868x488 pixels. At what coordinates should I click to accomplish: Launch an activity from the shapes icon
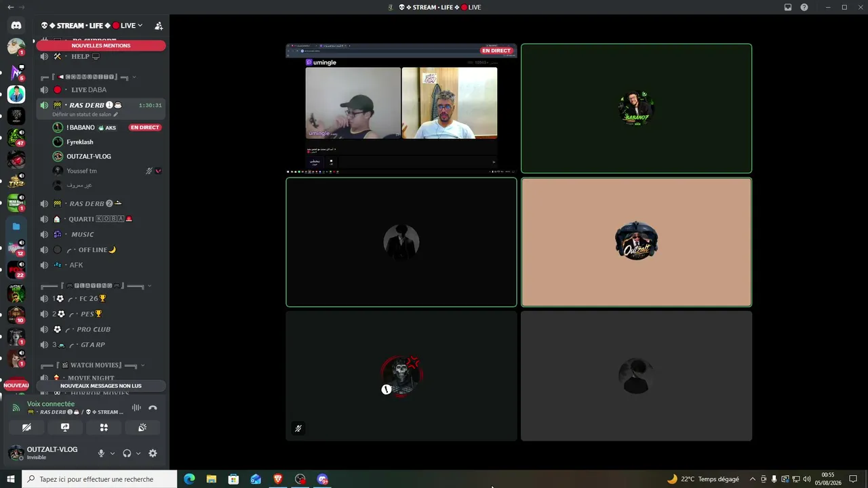(104, 428)
